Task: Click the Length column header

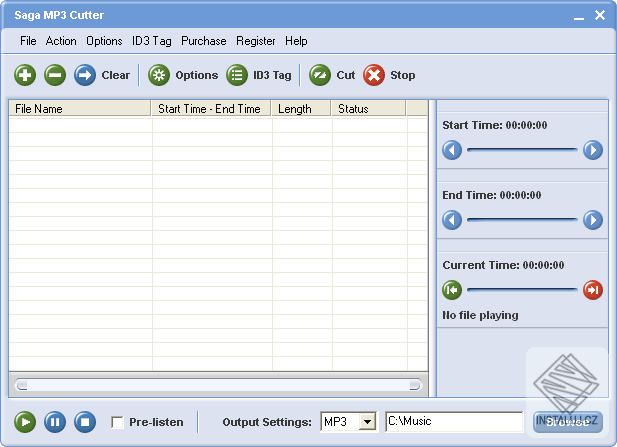Action: tap(301, 108)
